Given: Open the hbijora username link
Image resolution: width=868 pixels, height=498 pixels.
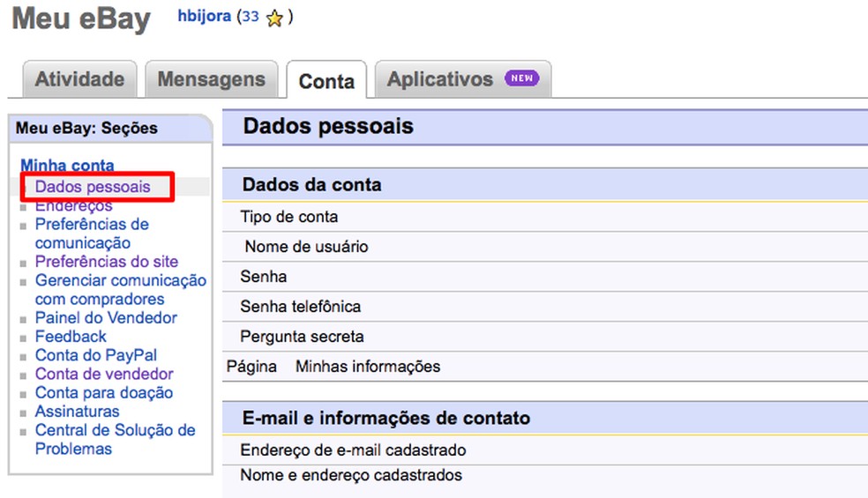Looking at the screenshot, I should click(205, 16).
